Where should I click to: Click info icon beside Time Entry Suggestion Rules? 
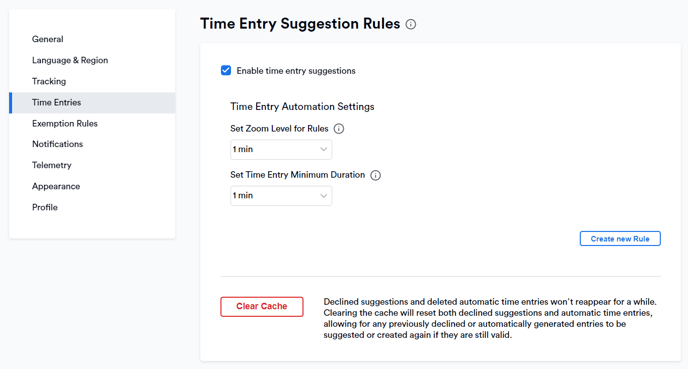tap(411, 24)
